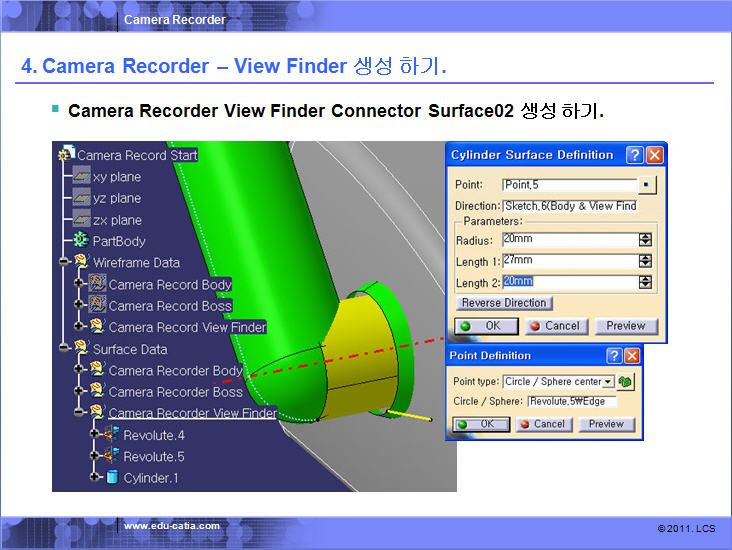
Task: Select Camera Recorder Boss in Surface Data
Action: (x=175, y=392)
